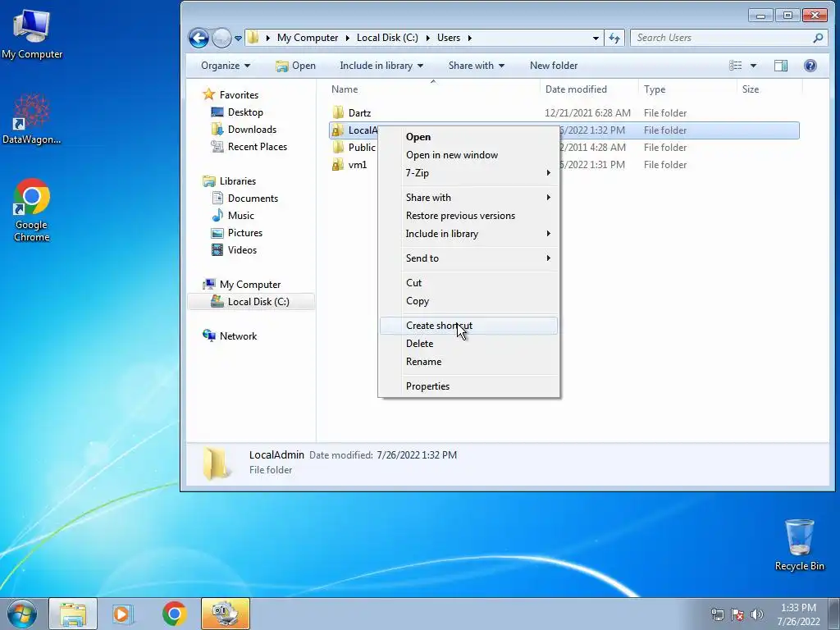The height and width of the screenshot is (630, 840).
Task: Open recent pages dropdown next to Forward
Action: pos(239,38)
